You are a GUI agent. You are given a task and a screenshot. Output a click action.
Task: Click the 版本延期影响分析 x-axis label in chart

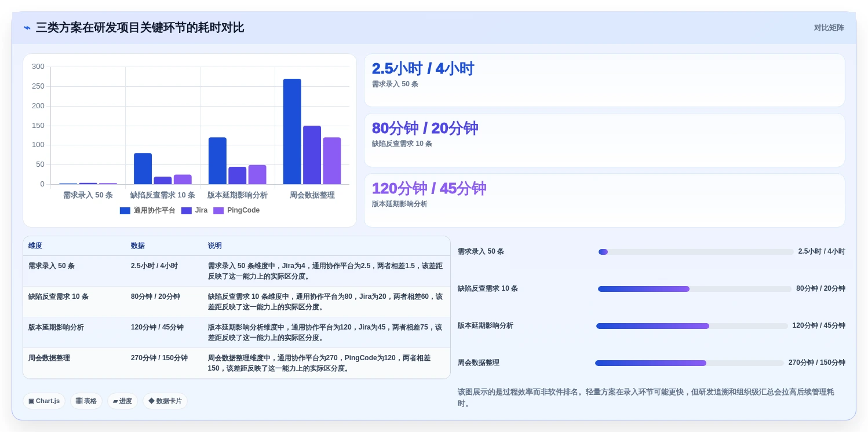238,195
